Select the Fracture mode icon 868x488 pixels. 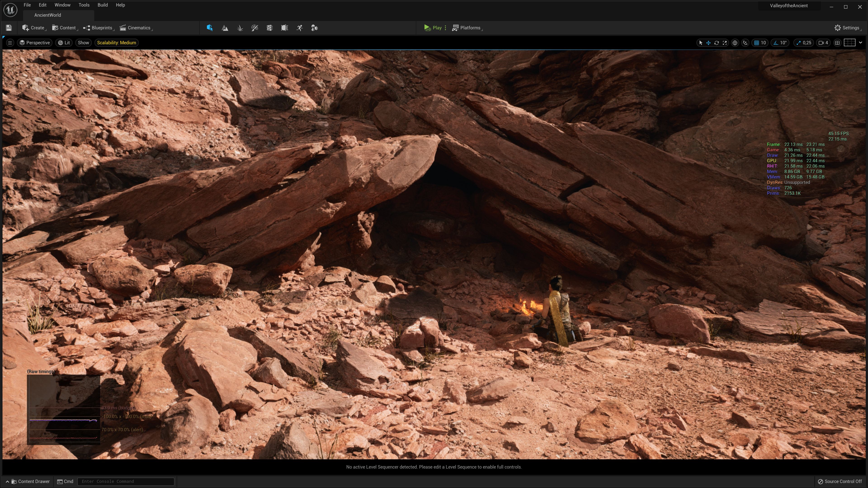(270, 28)
